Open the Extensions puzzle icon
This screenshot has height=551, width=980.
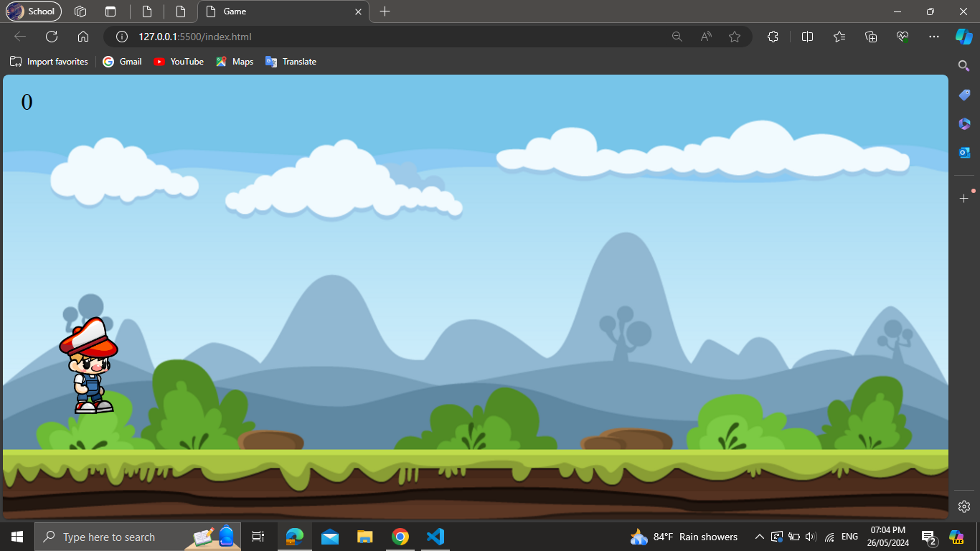pyautogui.click(x=773, y=37)
